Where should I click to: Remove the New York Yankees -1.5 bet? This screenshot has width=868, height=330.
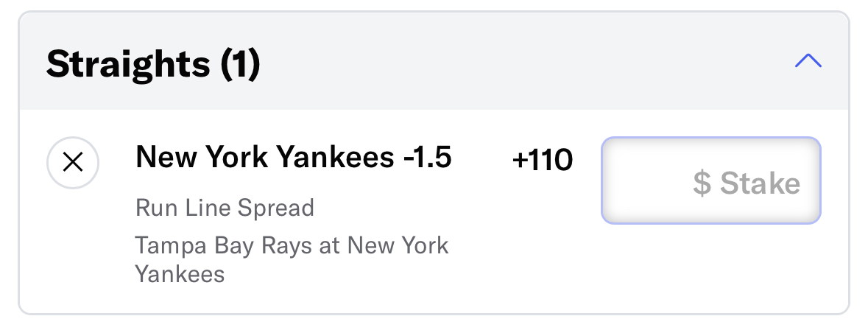(73, 163)
